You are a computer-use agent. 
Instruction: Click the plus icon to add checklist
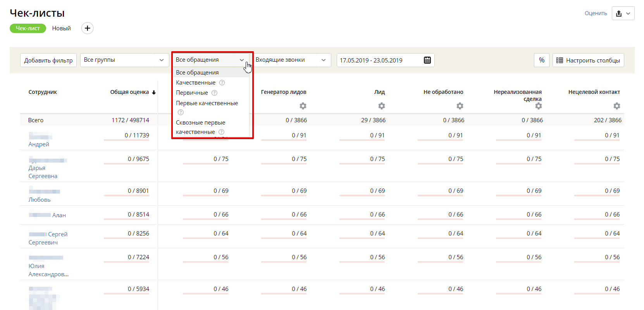[x=87, y=28]
